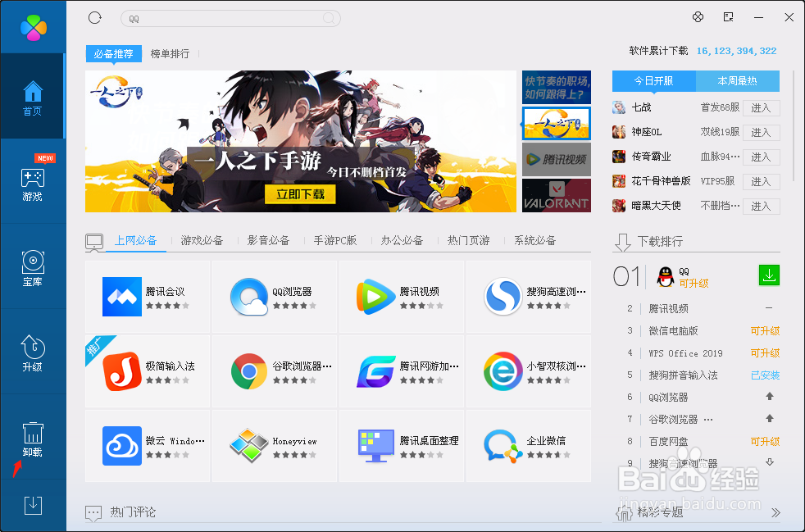The height and width of the screenshot is (532, 805).
Task: Click 进入 button for 七战
Action: (762, 108)
